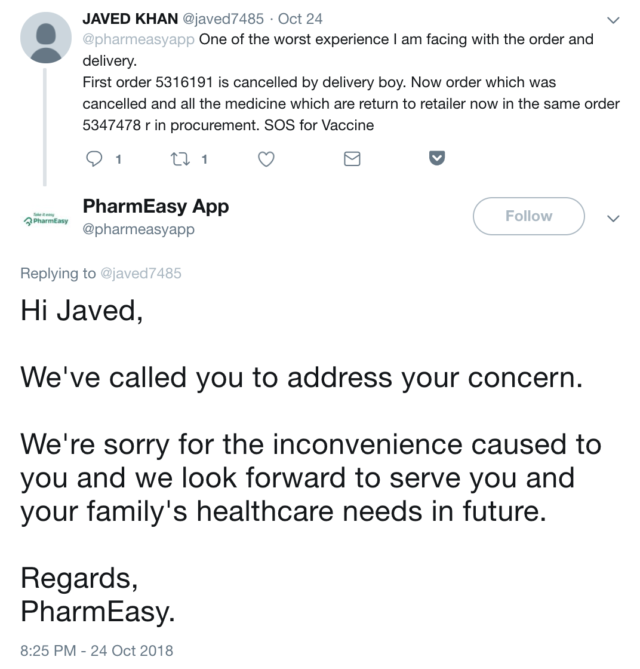640x669 pixels.
Task: Retweet Javed Khan's tweet
Action: point(180,158)
